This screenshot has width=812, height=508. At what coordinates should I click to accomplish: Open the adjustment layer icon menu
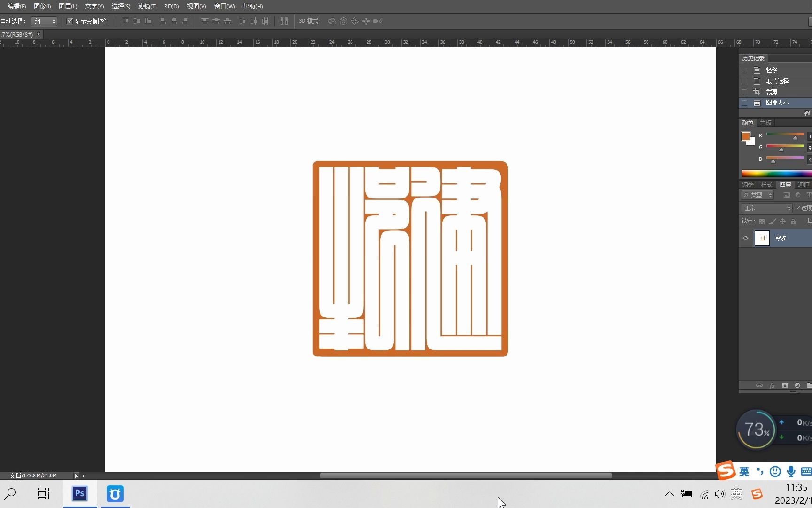[797, 385]
